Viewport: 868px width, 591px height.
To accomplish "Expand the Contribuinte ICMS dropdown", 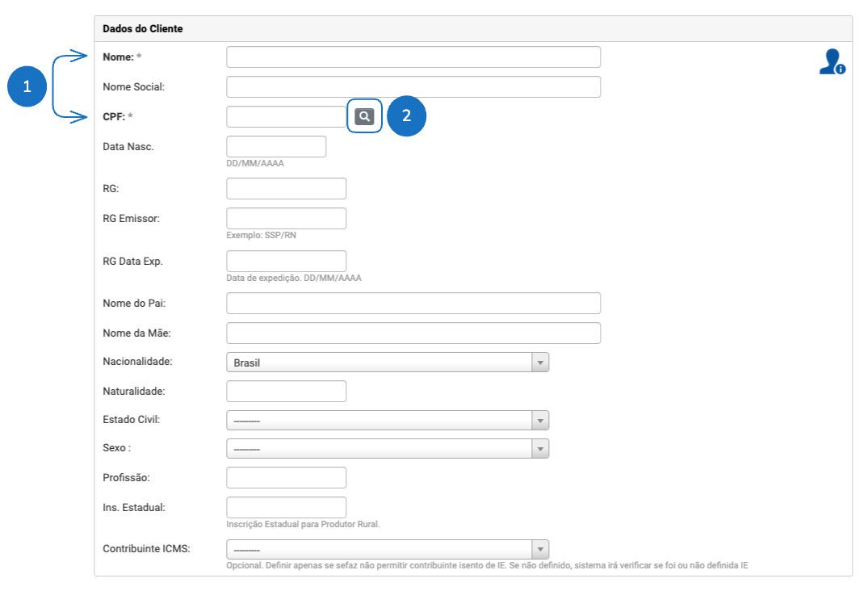I will 388,550.
